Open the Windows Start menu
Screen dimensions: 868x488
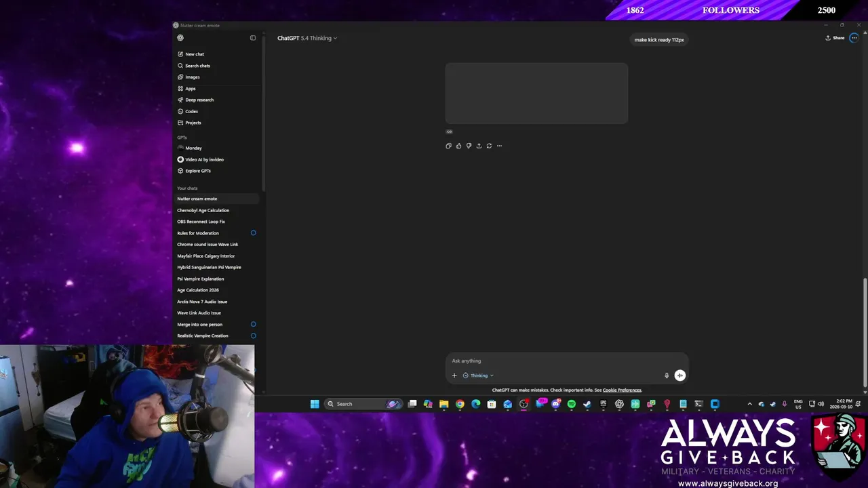(315, 404)
